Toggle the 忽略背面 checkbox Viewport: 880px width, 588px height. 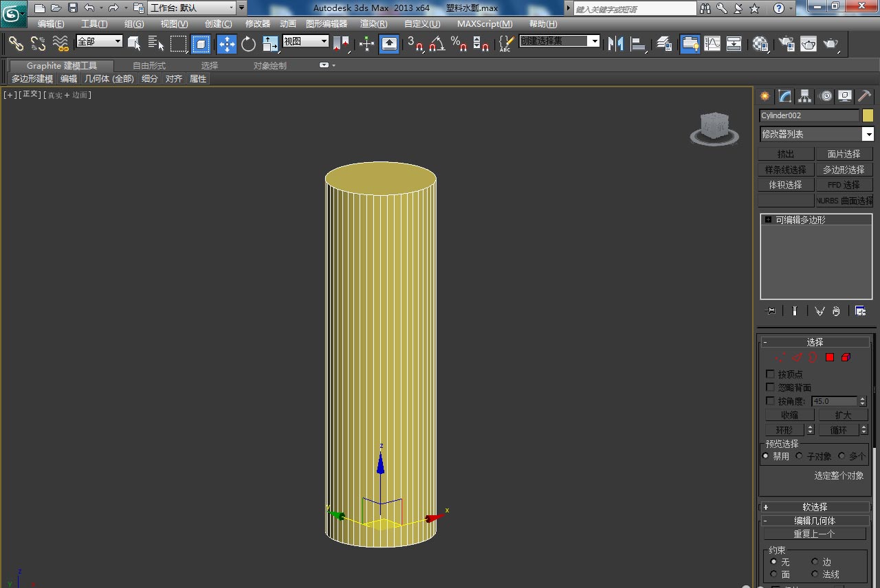point(770,387)
